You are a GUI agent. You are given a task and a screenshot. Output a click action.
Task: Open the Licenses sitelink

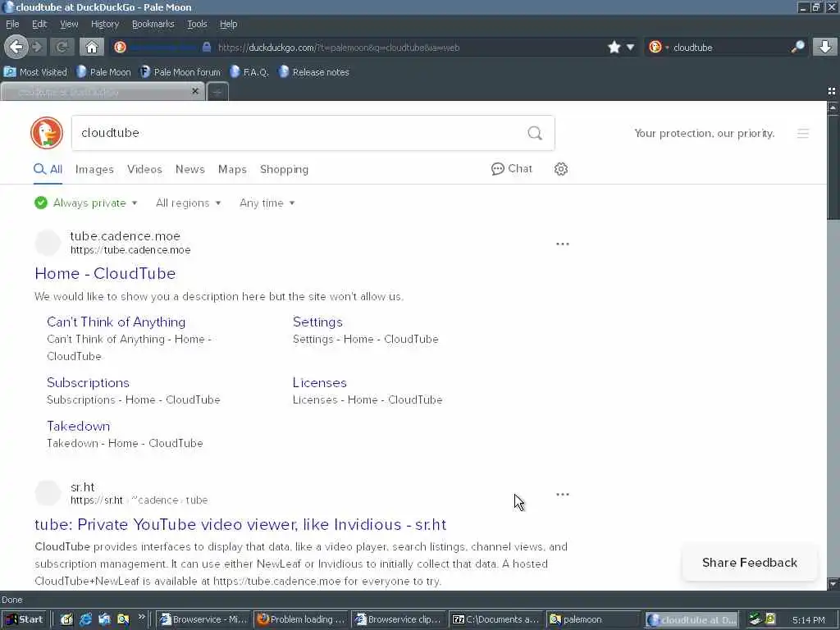[320, 382]
